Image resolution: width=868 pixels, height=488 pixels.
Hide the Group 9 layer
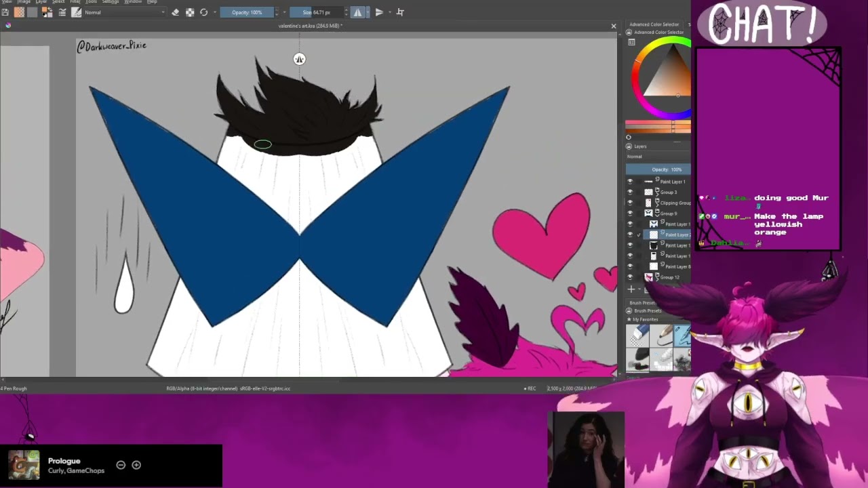(630, 213)
